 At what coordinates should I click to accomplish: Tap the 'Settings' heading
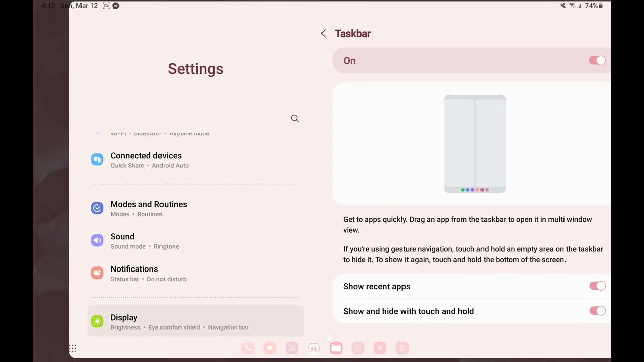pyautogui.click(x=196, y=69)
